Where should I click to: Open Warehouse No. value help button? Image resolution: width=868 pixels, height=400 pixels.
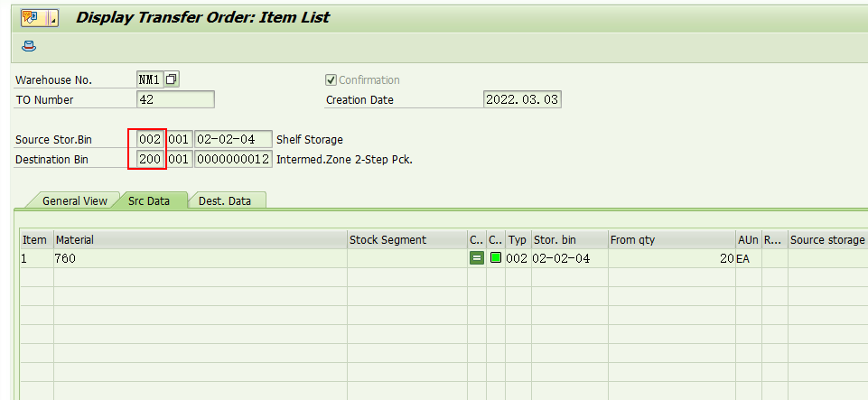coord(172,79)
